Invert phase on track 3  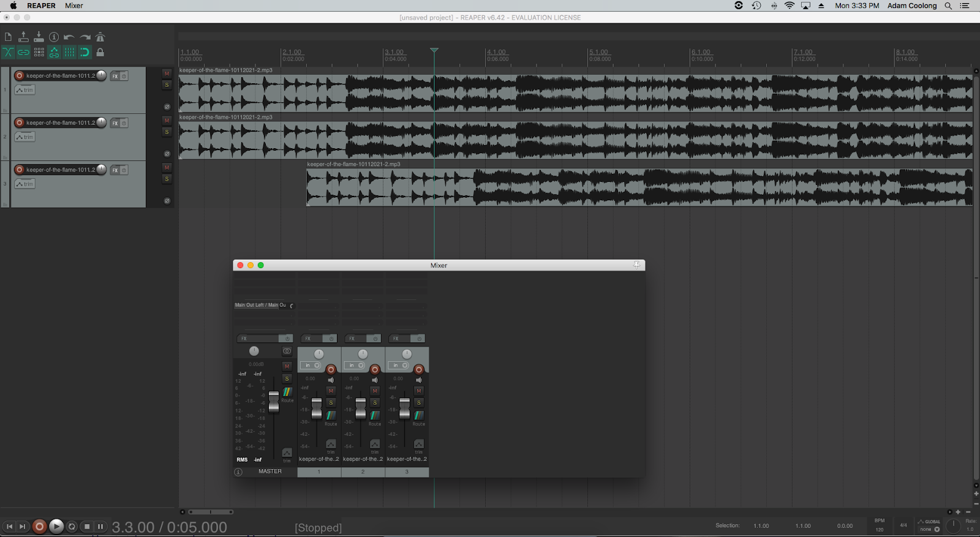(167, 201)
